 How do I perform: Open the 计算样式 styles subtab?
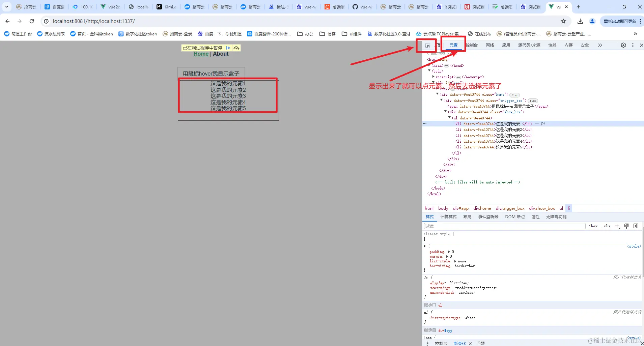[x=448, y=217]
